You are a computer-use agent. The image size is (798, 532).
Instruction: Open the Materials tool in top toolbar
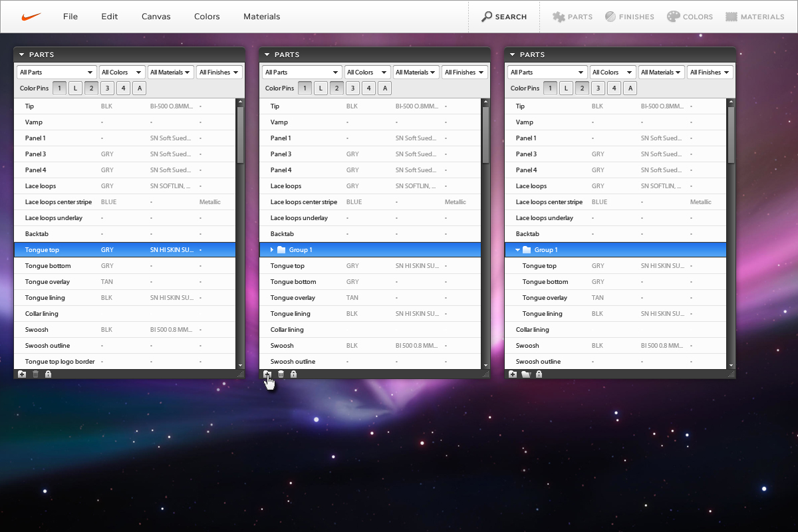pyautogui.click(x=755, y=17)
